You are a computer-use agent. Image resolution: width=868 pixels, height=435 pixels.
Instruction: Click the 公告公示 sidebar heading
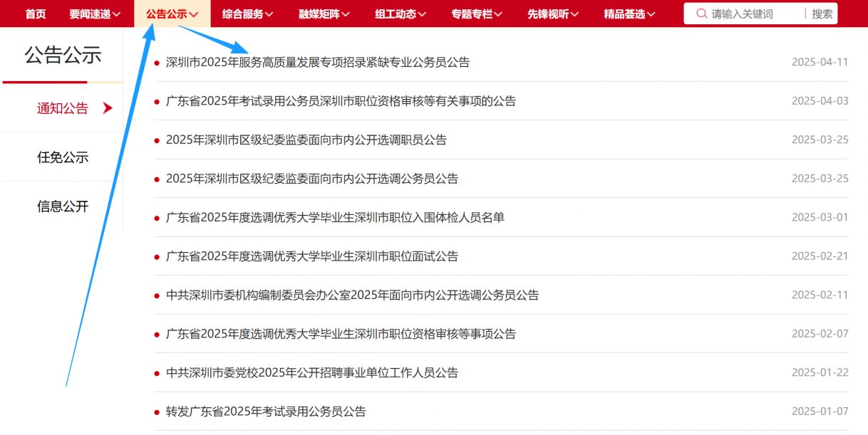click(x=63, y=55)
